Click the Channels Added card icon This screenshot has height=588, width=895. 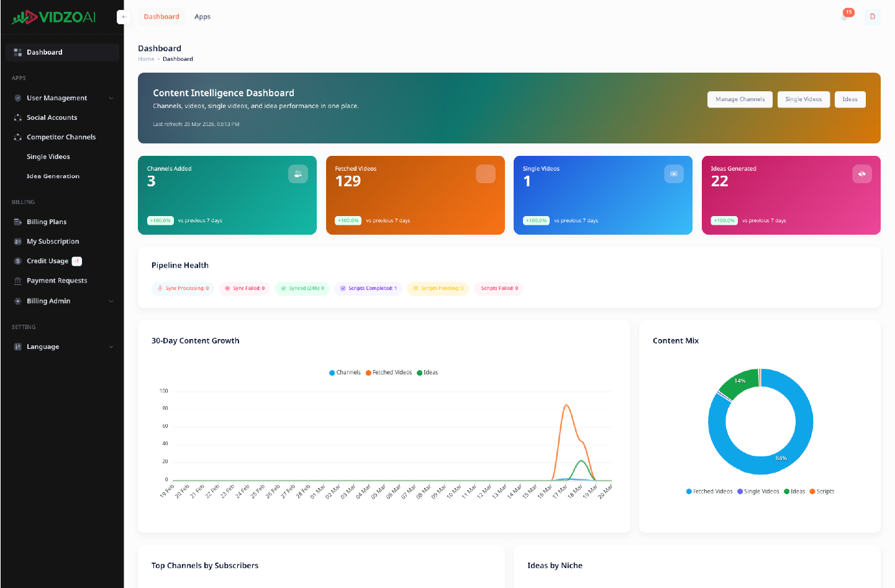[x=298, y=174]
